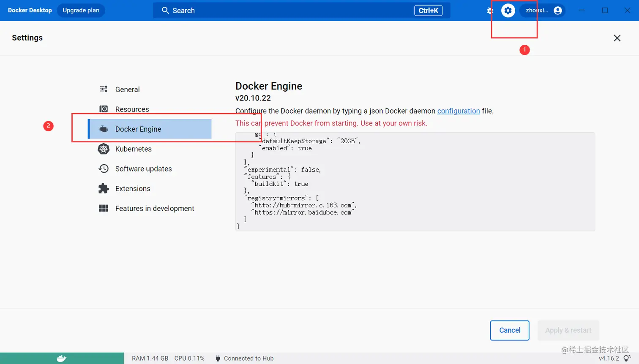
Task: Click the Connected to Hub status text
Action: coord(249,359)
